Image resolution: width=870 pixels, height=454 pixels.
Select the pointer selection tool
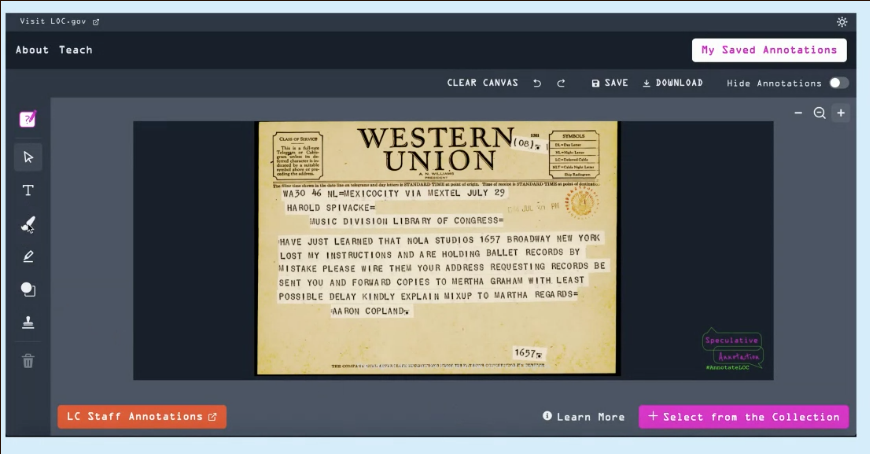coord(28,158)
